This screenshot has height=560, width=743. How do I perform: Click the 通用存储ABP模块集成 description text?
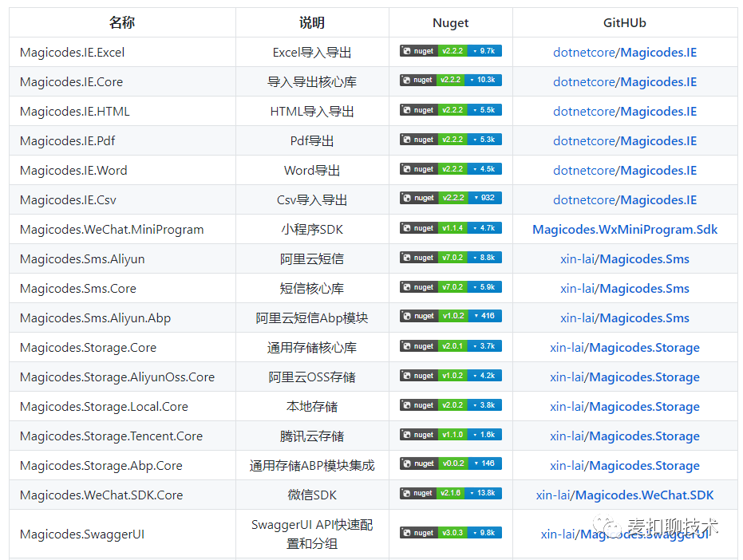pos(312,466)
